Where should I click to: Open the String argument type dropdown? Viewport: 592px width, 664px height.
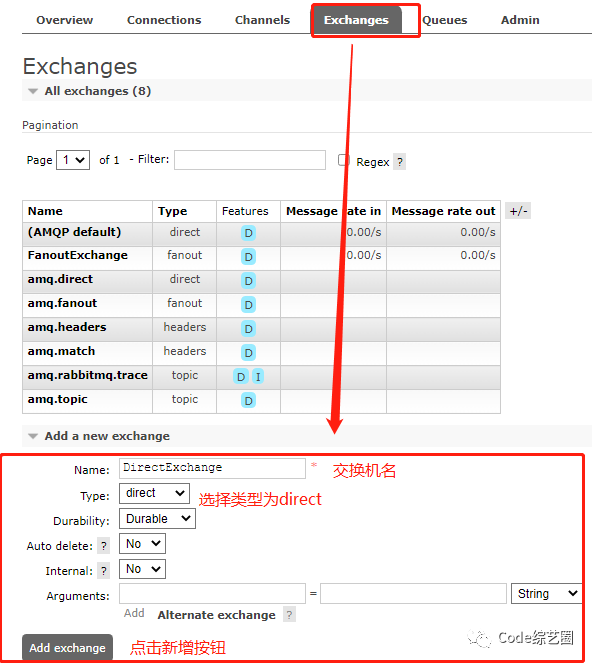click(547, 594)
